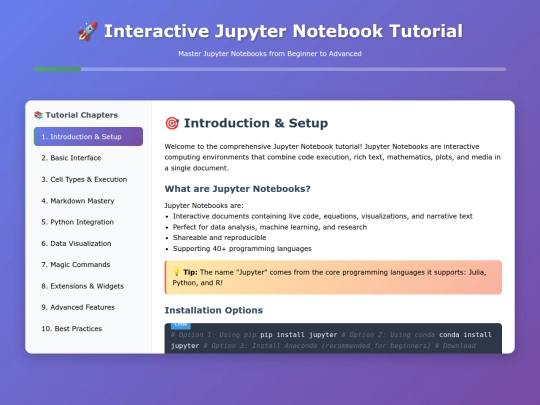540x405 pixels.
Task: Click the code label badge on code block
Action: pyautogui.click(x=181, y=325)
